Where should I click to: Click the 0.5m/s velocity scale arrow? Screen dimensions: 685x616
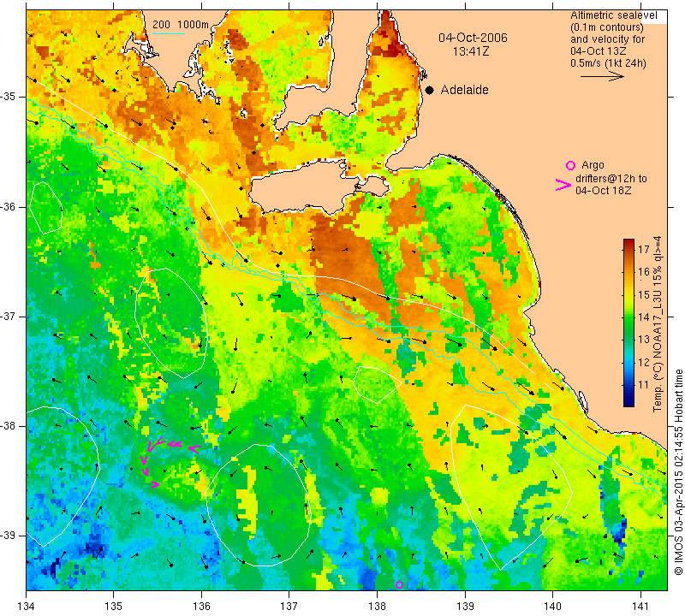[603, 77]
